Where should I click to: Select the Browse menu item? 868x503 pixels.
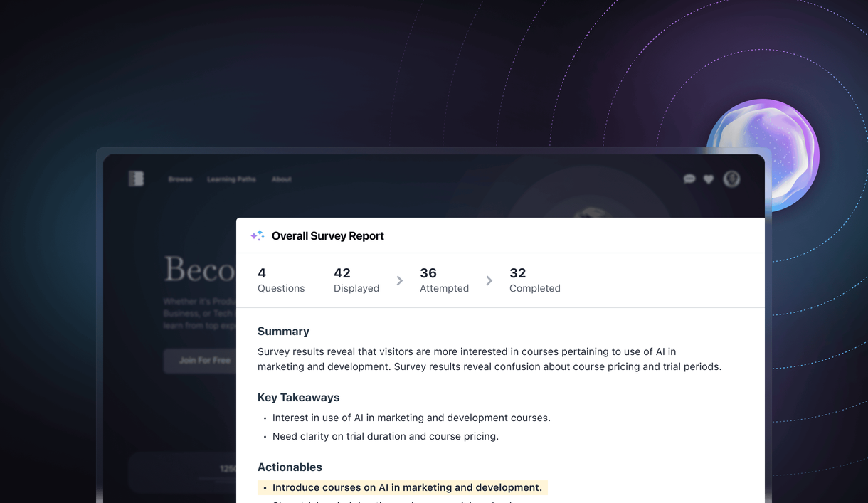click(x=180, y=179)
